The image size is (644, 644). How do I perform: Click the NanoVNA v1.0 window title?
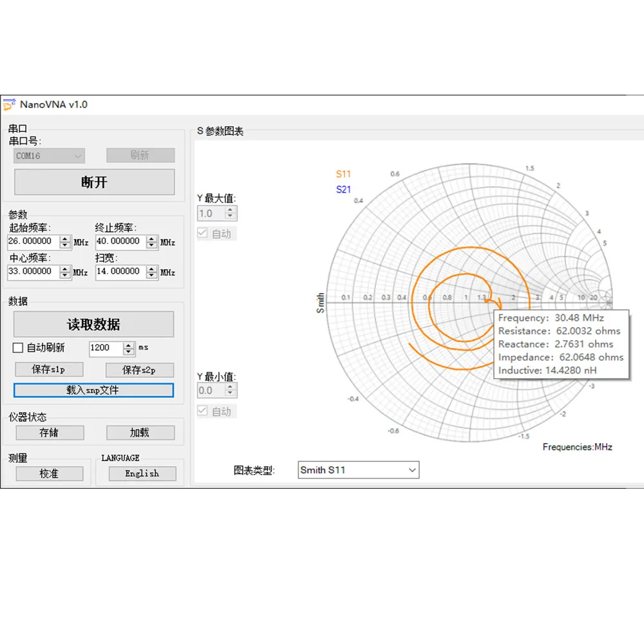tap(54, 105)
